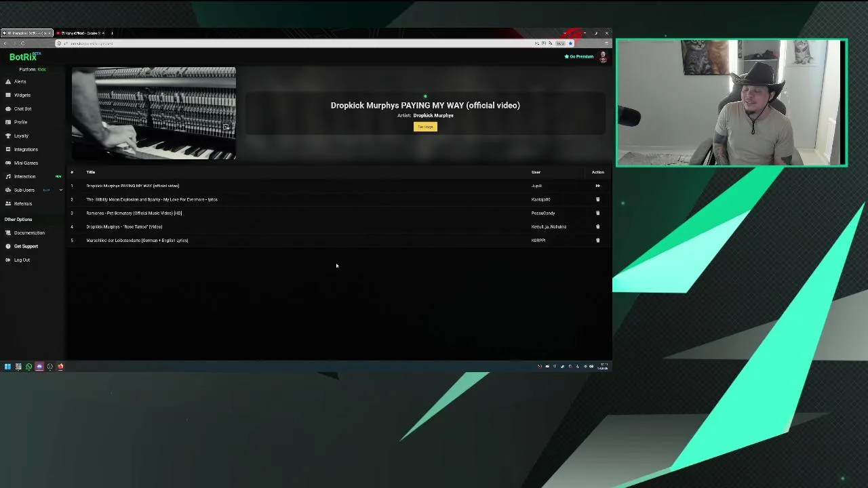This screenshot has width=868, height=488.
Task: Delete the Ramones Pet Sematary request
Action: [597, 213]
